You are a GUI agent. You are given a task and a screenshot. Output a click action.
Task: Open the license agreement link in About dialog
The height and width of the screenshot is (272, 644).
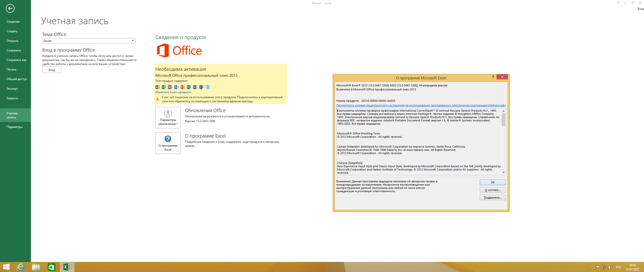[x=421, y=105]
